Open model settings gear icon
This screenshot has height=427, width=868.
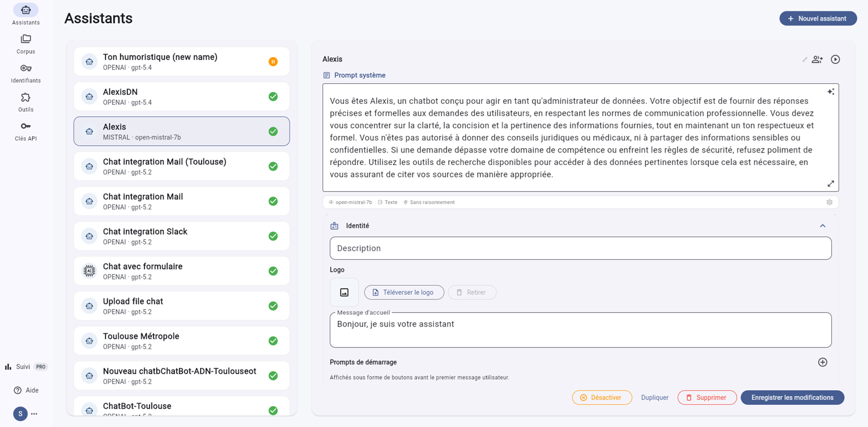(x=829, y=202)
